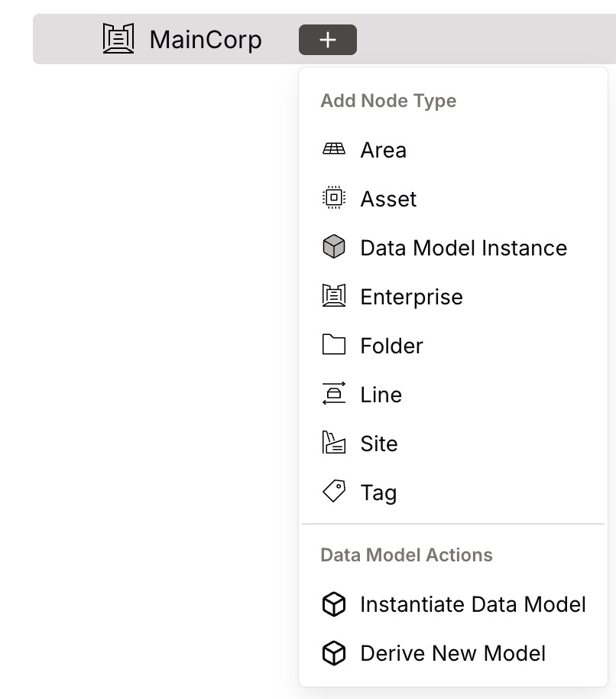Click the Asset chip icon
616x699 pixels.
point(334,197)
